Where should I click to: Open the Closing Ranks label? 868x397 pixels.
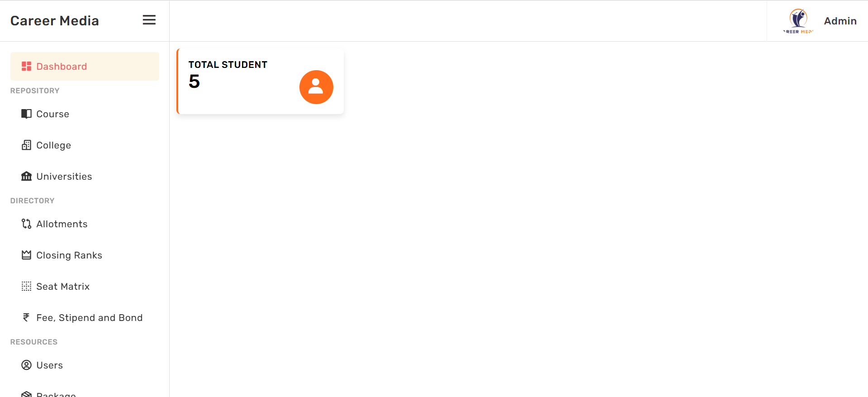[69, 255]
